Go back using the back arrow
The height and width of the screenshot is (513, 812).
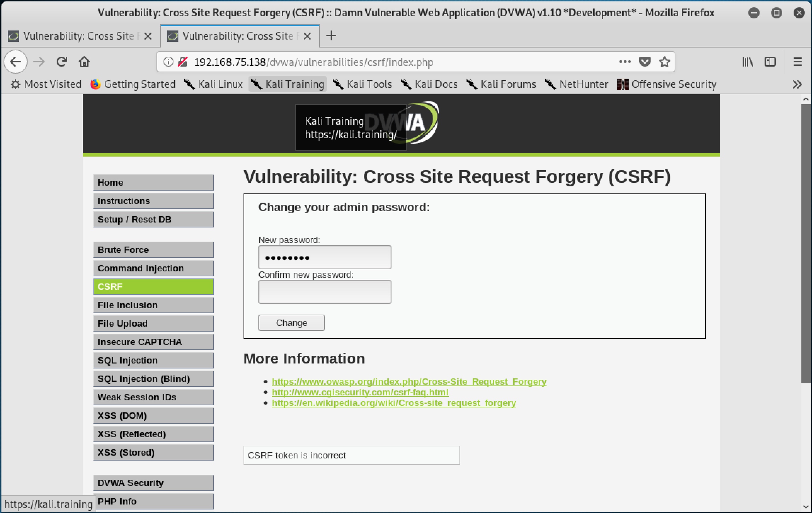[16, 62]
